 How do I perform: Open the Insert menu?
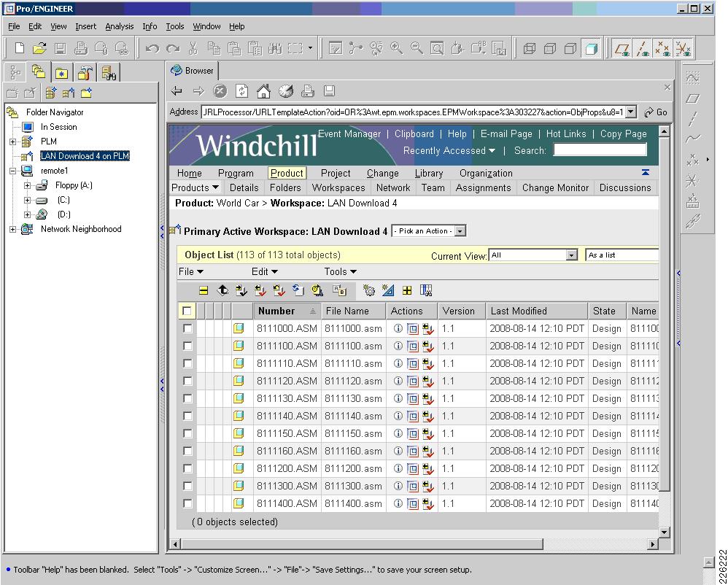86,26
